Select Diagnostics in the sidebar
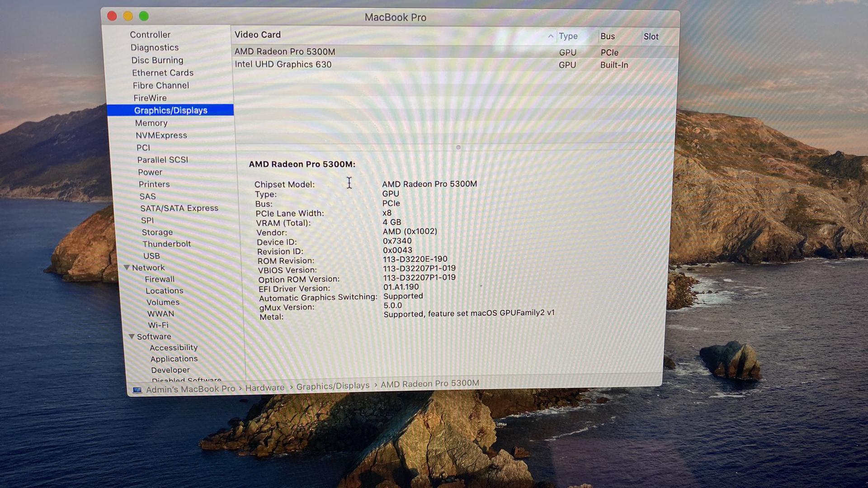 pos(155,47)
